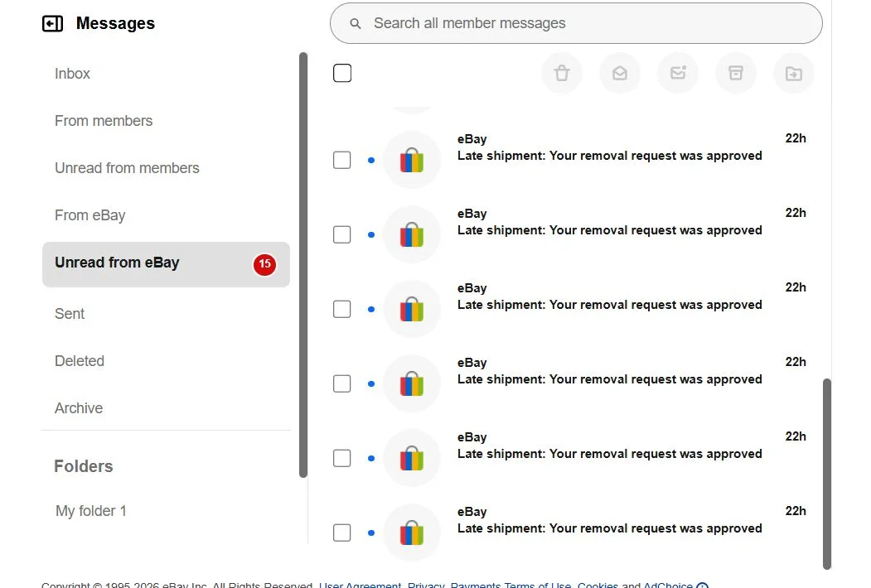871x588 pixels.
Task: Select the From eBay filter
Action: click(x=90, y=215)
